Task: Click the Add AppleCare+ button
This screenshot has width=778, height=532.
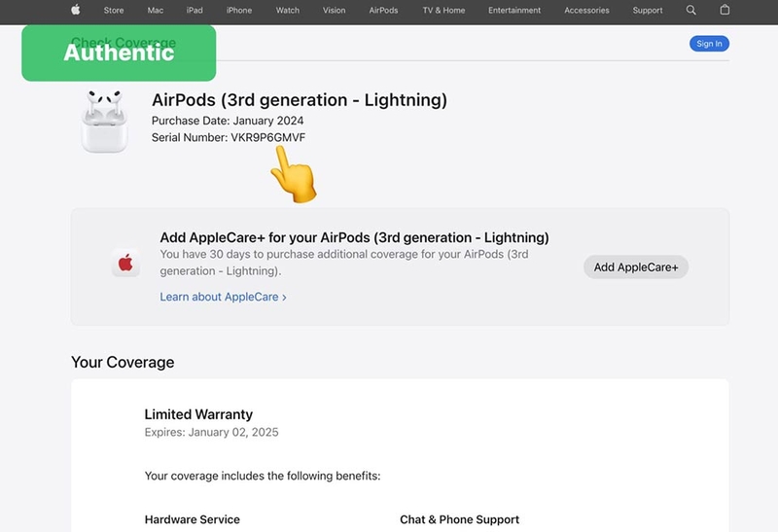Action: tap(636, 267)
